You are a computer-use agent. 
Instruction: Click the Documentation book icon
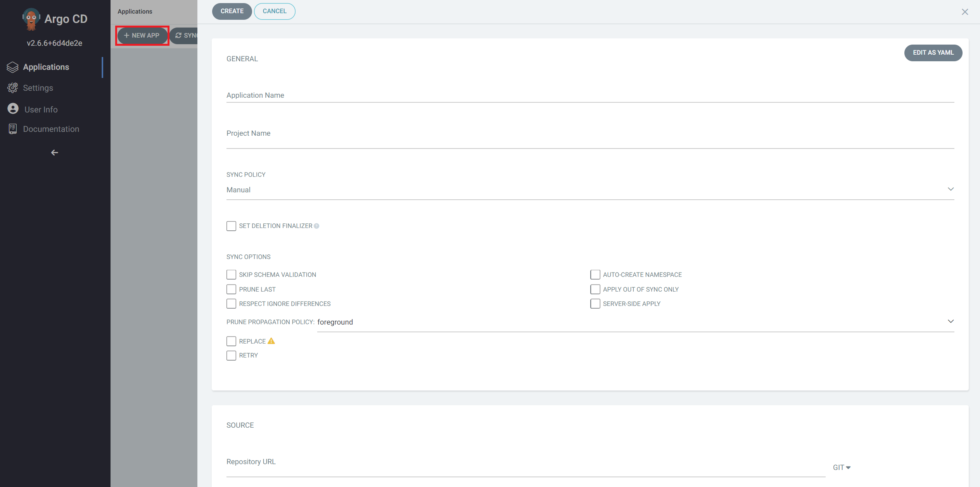click(12, 129)
